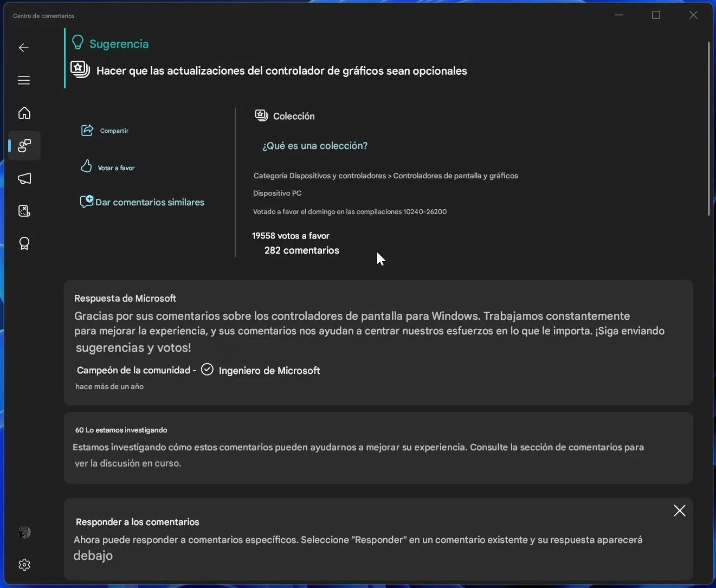Screen dimensions: 716x588
Task: Open Settings gear in sidebar
Action: tap(24, 565)
